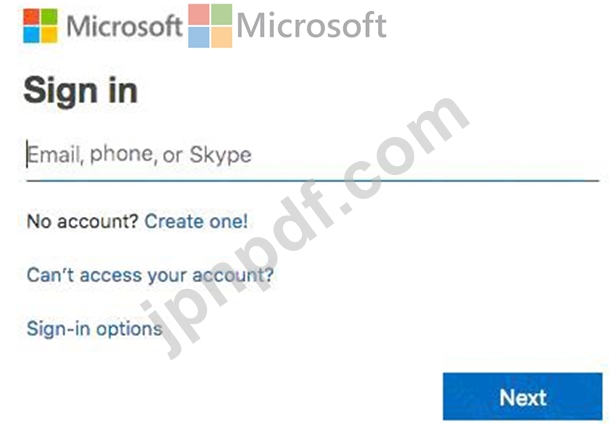Image resolution: width=616 pixels, height=434 pixels.
Task: Click the jpnpdf.com diagonal watermark
Action: click(306, 228)
